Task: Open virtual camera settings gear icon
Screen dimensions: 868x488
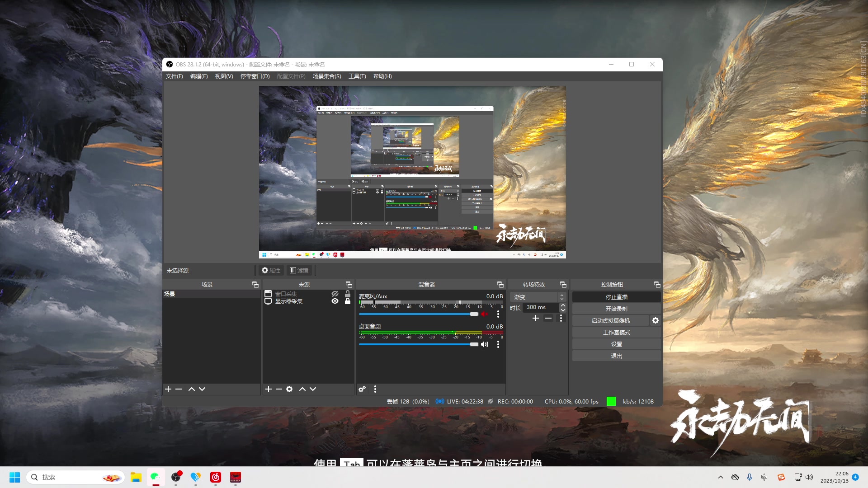Action: pos(656,320)
